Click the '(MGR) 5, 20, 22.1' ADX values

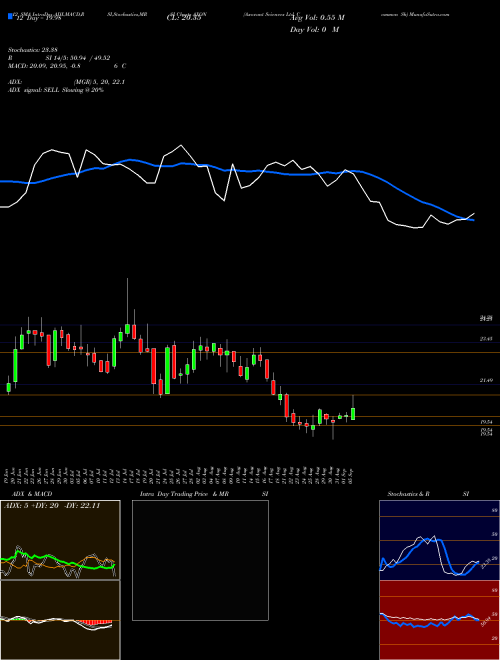click(x=99, y=82)
